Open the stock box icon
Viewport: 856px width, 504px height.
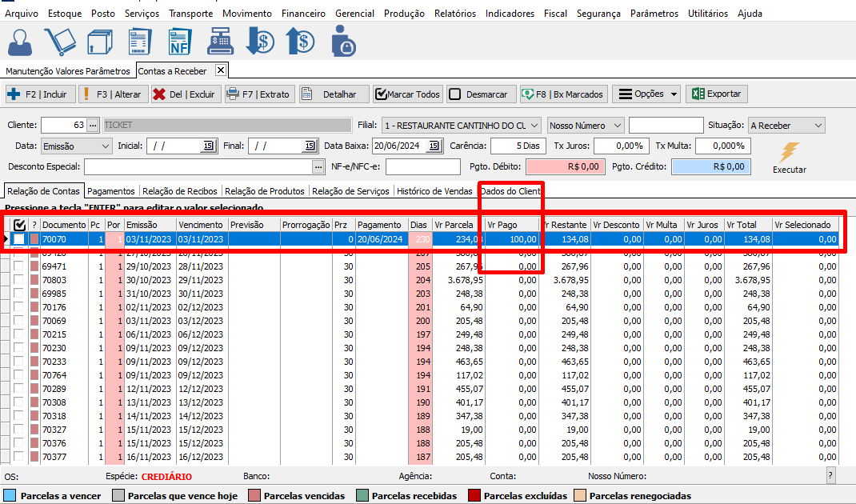pyautogui.click(x=100, y=42)
